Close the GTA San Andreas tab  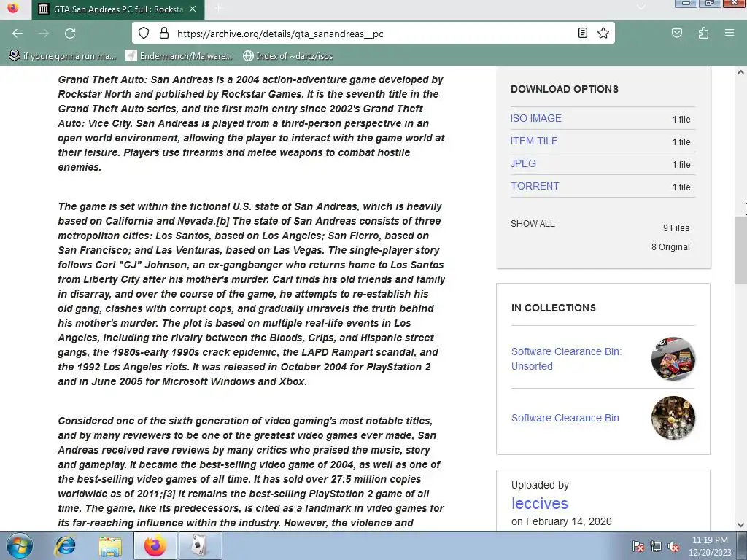click(193, 9)
